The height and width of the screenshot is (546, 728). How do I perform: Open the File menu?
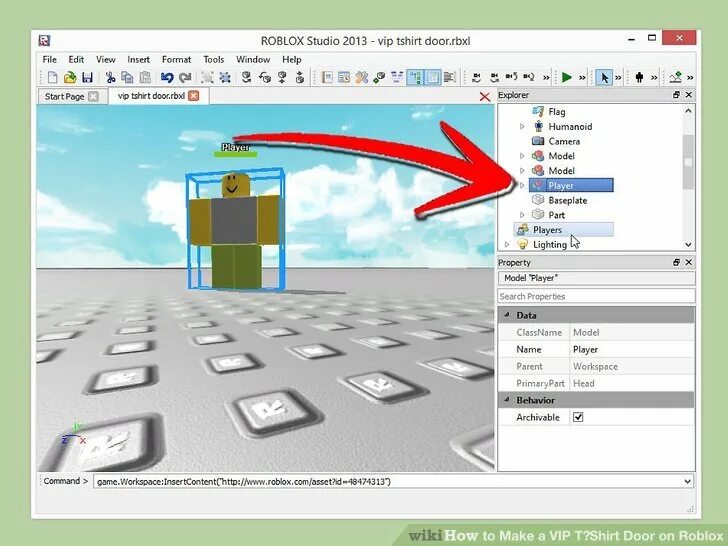(49, 59)
